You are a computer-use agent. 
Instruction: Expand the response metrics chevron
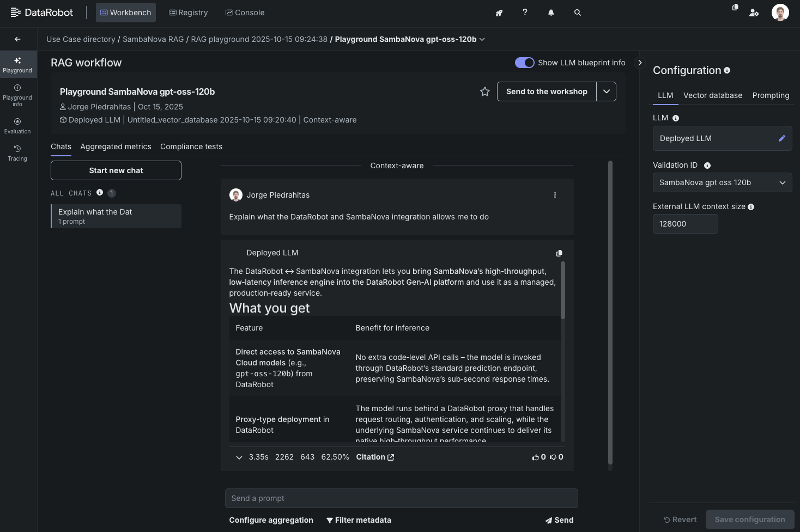(239, 457)
